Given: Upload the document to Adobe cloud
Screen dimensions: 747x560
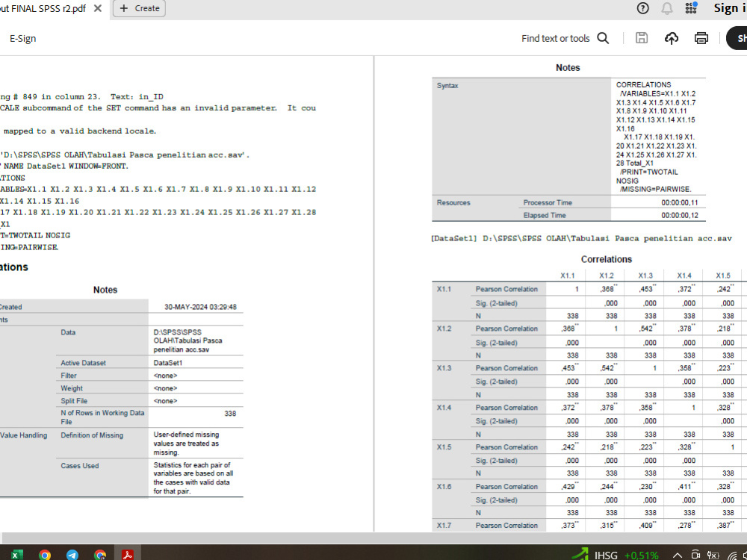Looking at the screenshot, I should click(x=671, y=38).
